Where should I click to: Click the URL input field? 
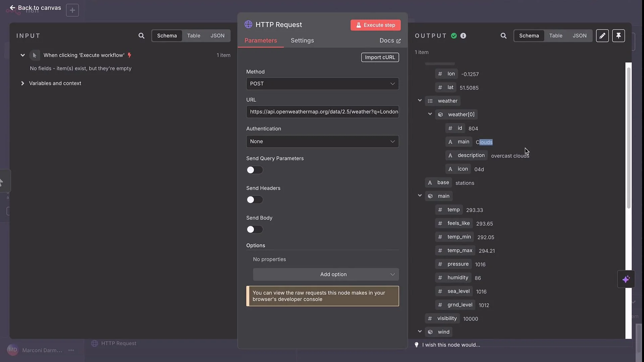(x=322, y=112)
